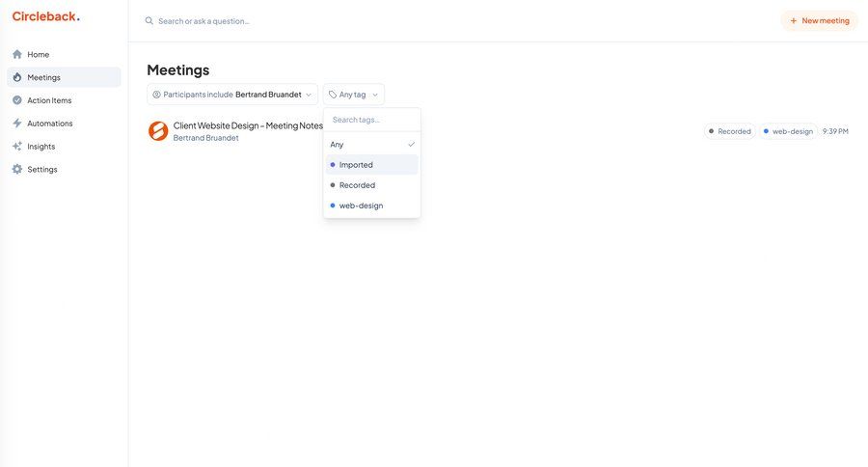
Task: Choose the Recorded tag in dropdown
Action: click(x=371, y=185)
